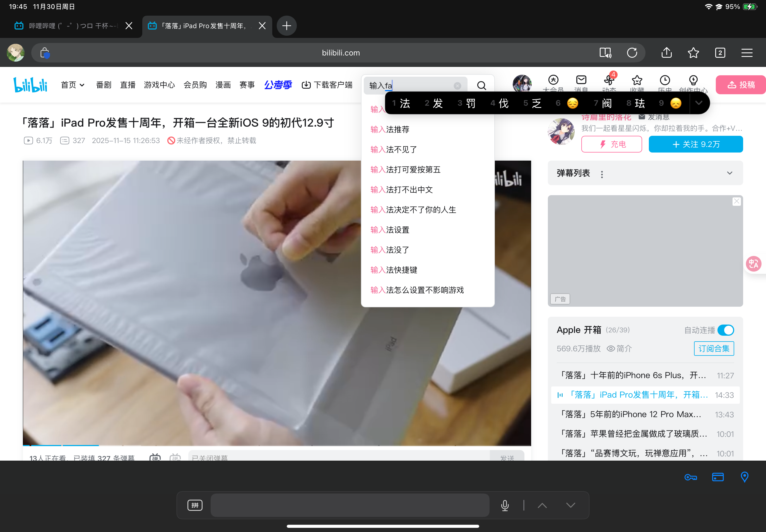766x532 pixels.
Task: Expand the IME candidate list arrow
Action: [698, 103]
